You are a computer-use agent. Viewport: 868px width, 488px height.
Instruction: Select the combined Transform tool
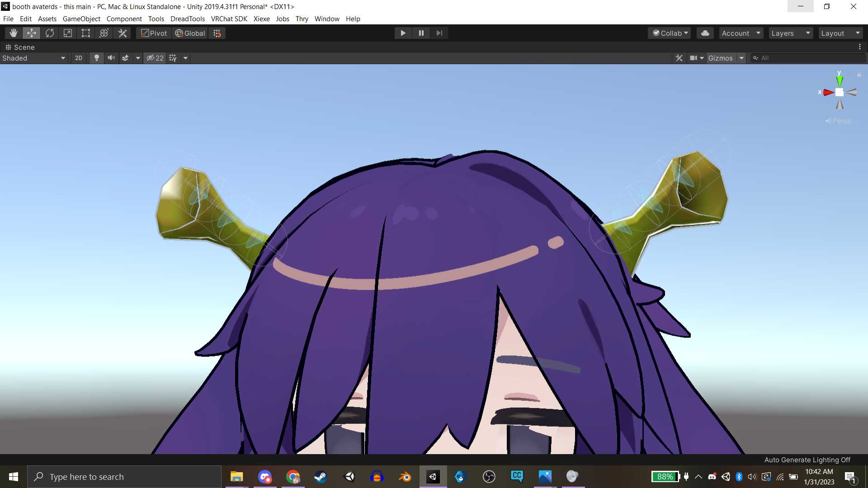point(104,33)
